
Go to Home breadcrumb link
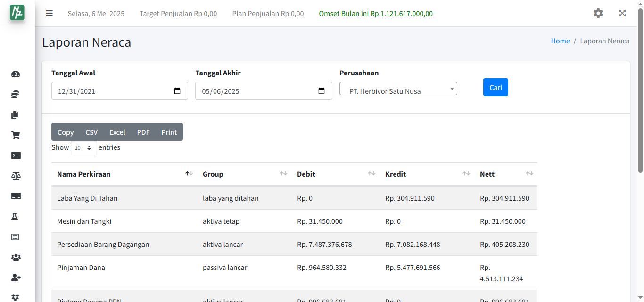pyautogui.click(x=560, y=41)
